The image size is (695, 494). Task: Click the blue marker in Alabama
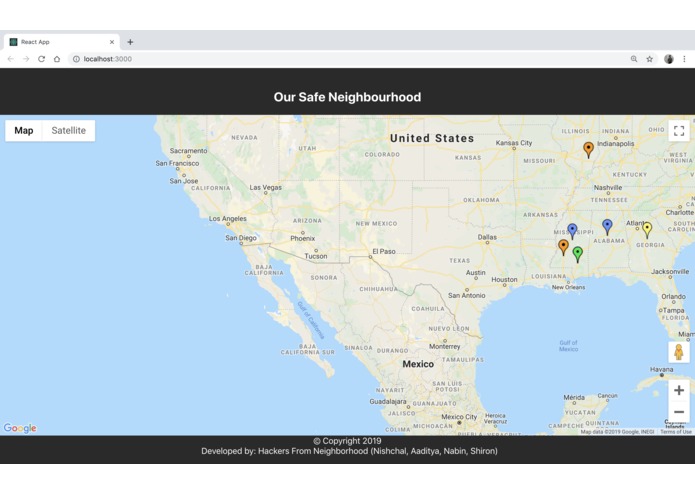[x=607, y=226]
